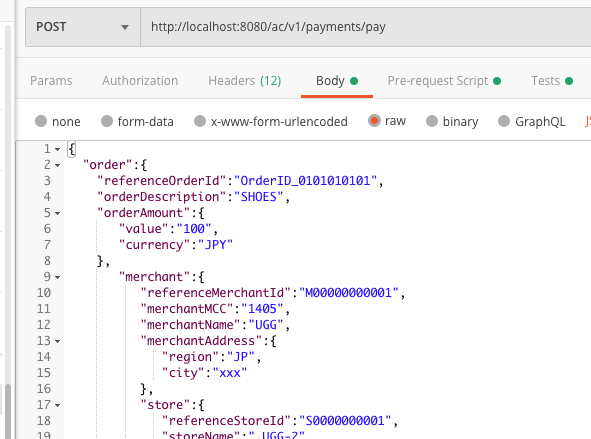Open the Pre-request Script tab

(444, 81)
